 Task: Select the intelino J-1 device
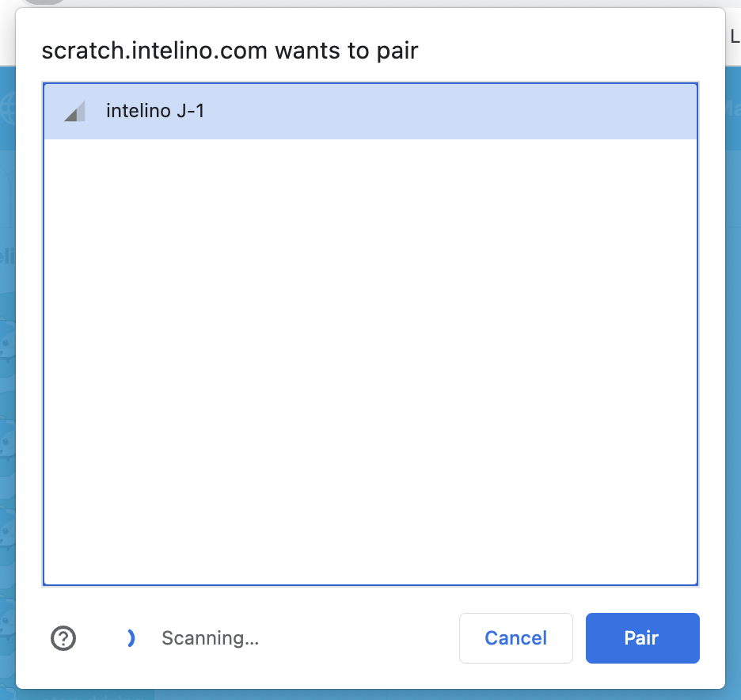(x=370, y=112)
